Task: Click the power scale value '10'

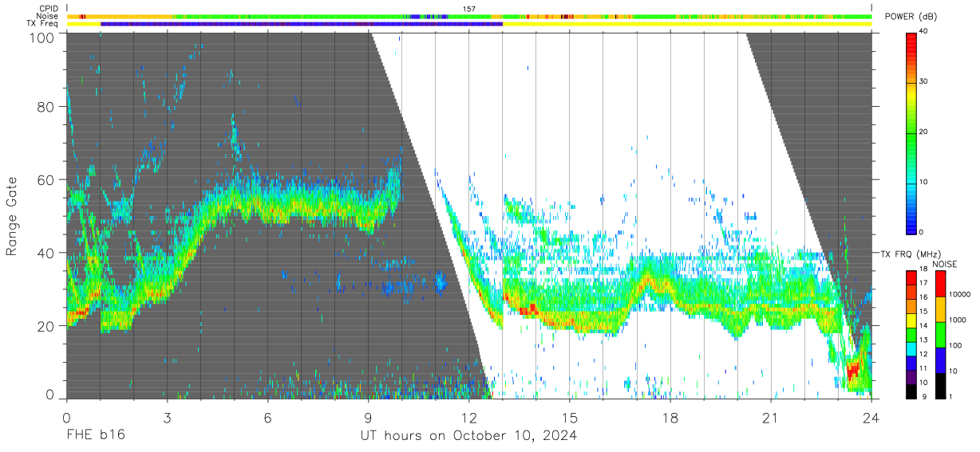Action: coord(925,182)
